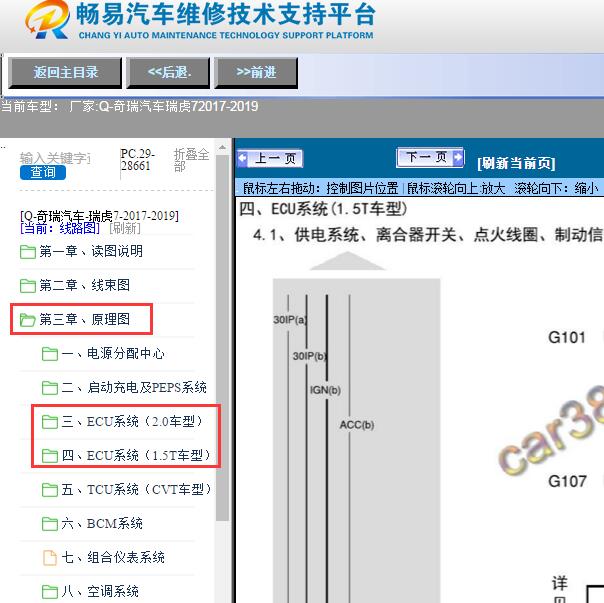Click folder icon of 六、BCM系统

coord(50,524)
